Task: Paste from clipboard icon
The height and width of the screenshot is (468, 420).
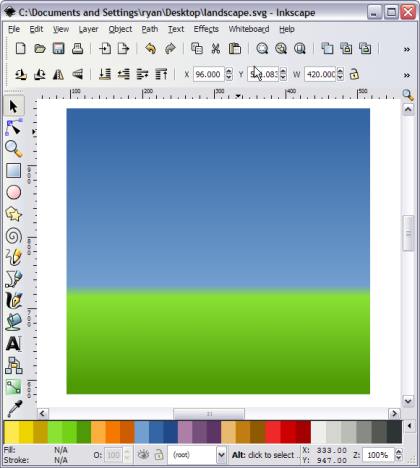Action: tap(235, 49)
